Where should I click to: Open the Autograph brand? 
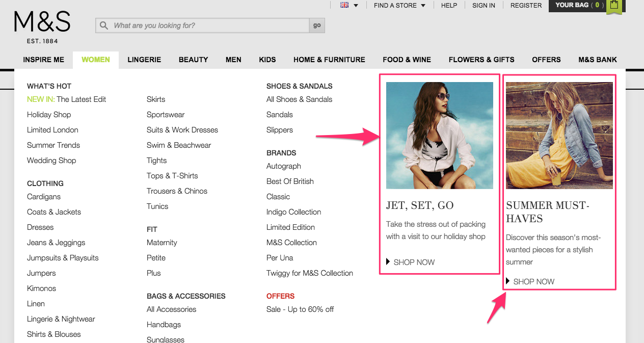click(x=284, y=166)
